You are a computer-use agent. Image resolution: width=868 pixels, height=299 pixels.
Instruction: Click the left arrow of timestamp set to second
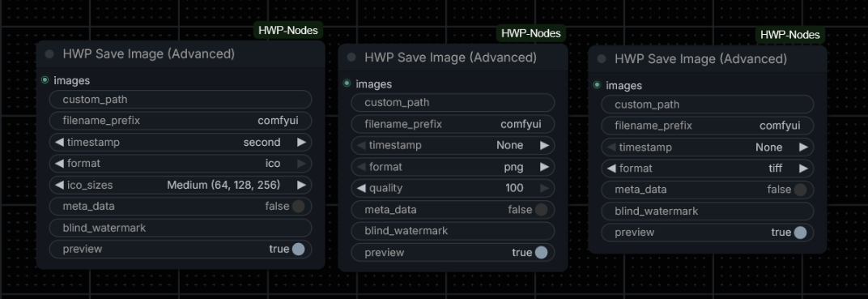coord(58,143)
